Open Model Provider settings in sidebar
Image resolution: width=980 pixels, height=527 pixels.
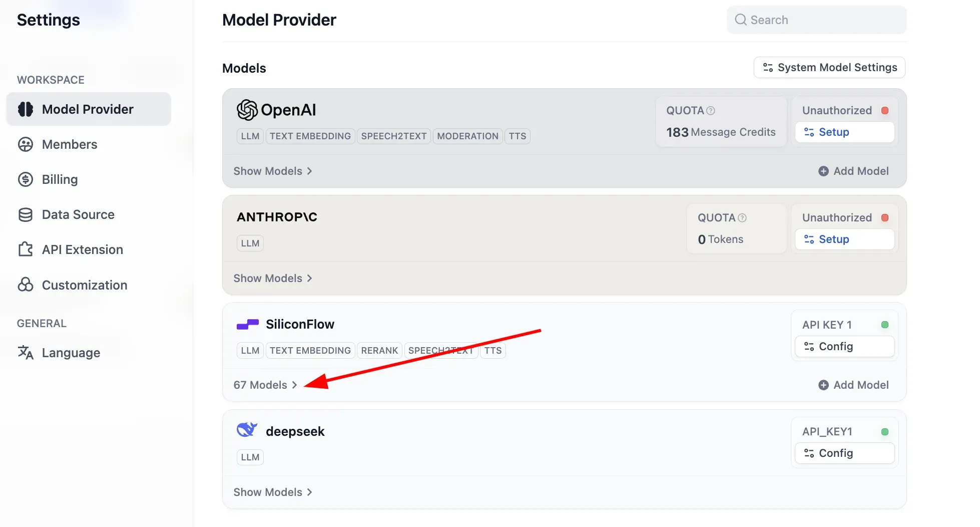click(89, 109)
